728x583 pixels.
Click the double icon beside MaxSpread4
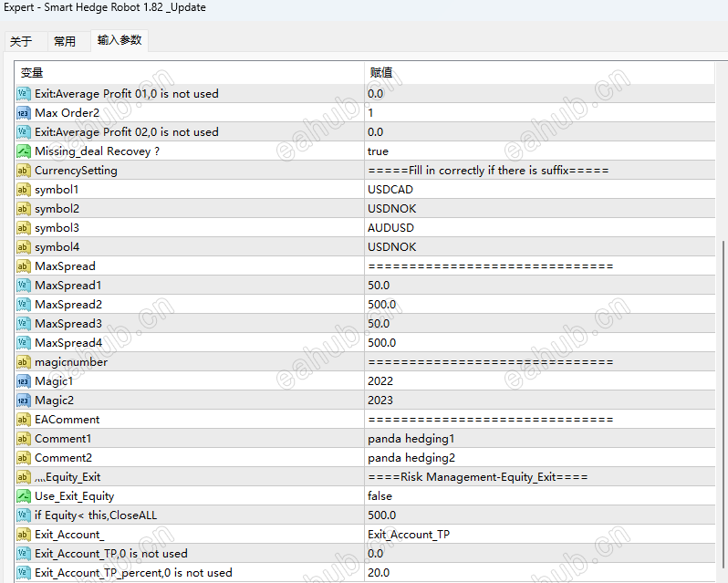tap(24, 342)
